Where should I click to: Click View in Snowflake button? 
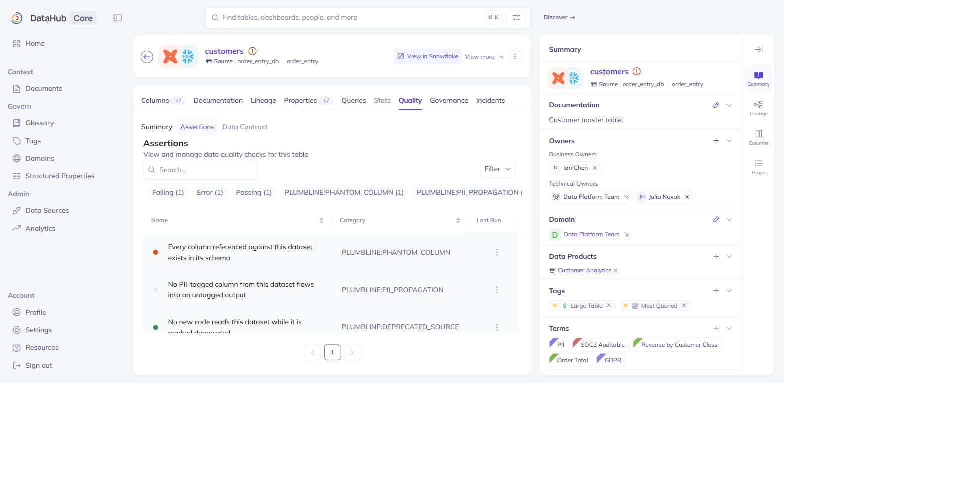tap(427, 57)
